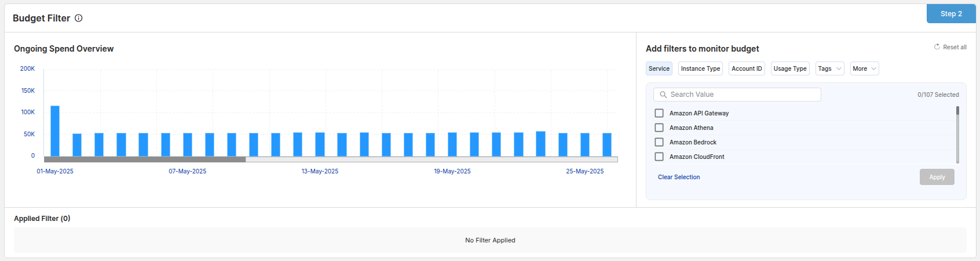Select the Amazon Bedrock checkbox
This screenshot has height=261, width=980.
tap(659, 142)
